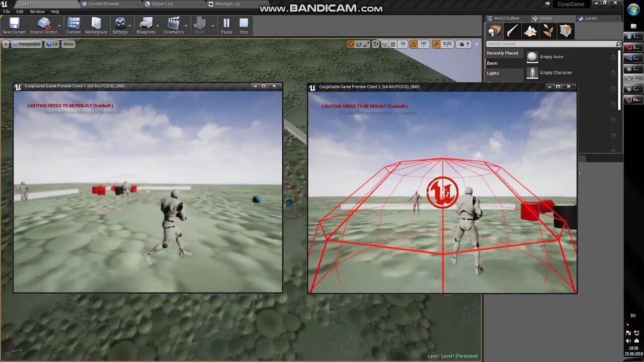The image size is (644, 362).
Task: Select the Basic category
Action: (504, 63)
